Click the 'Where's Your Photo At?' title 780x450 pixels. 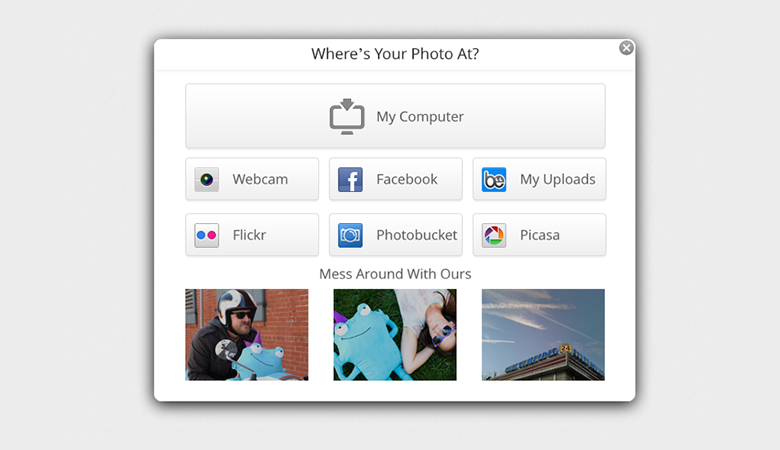tap(395, 54)
